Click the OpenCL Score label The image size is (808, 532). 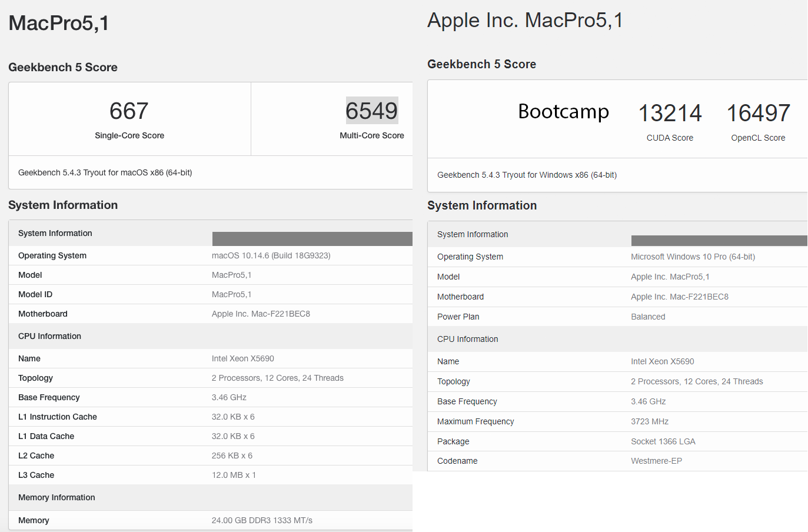click(759, 138)
